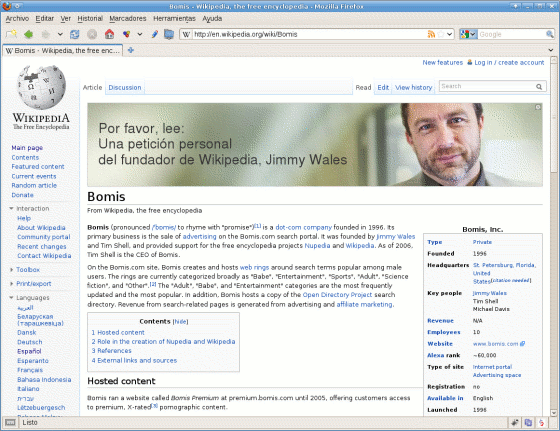Bookmark this page with the star icon
560x431 pixels.
[441, 34]
